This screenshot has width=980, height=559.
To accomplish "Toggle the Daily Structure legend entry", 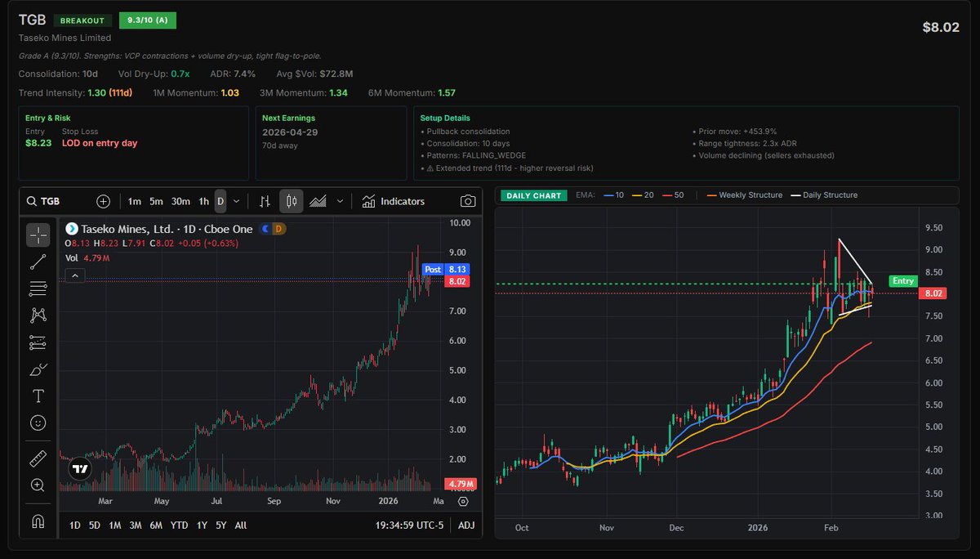I will 823,195.
